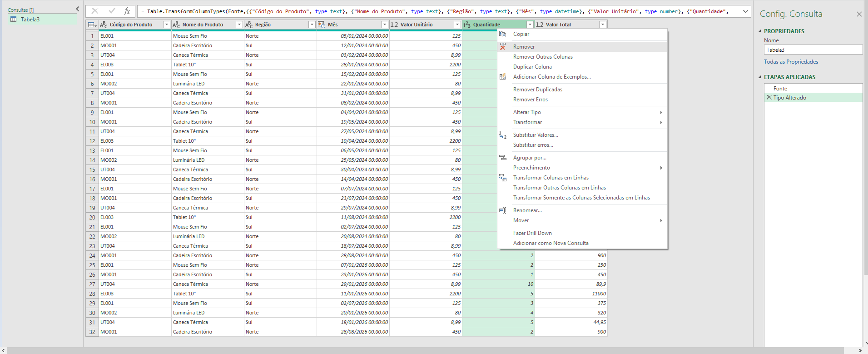Open Preenchimento submenu

[x=582, y=168]
